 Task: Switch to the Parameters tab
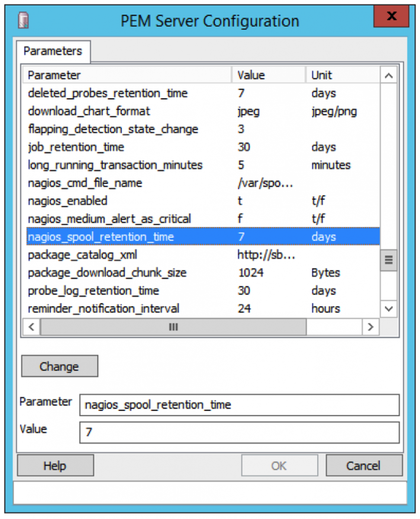tap(53, 51)
